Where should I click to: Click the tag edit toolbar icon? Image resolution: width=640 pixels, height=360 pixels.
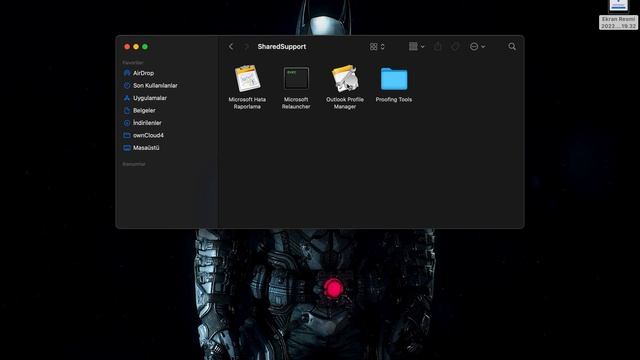coord(456,47)
